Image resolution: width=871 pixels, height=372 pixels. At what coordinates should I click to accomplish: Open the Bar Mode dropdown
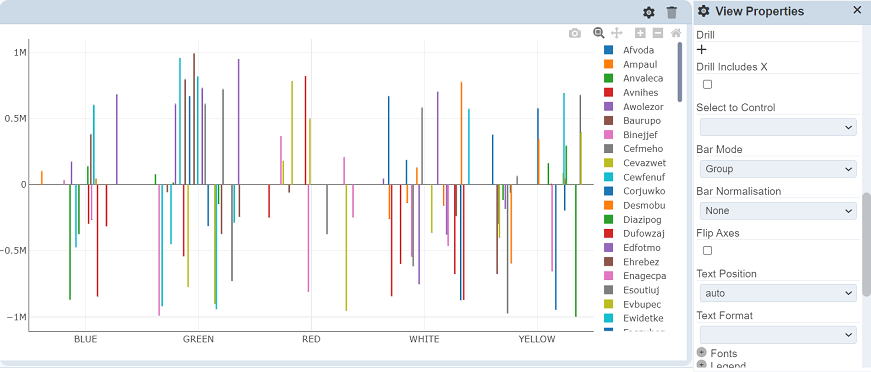pos(778,168)
